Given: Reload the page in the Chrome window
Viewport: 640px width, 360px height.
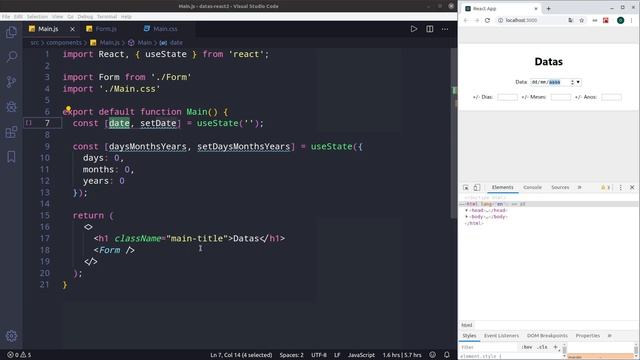Looking at the screenshot, I should [487, 20].
